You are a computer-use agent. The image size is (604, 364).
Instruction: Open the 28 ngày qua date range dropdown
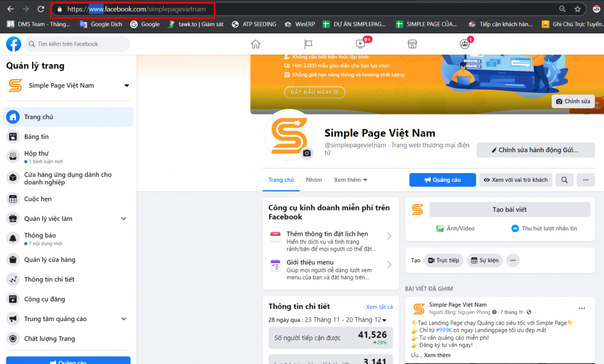coord(327,320)
